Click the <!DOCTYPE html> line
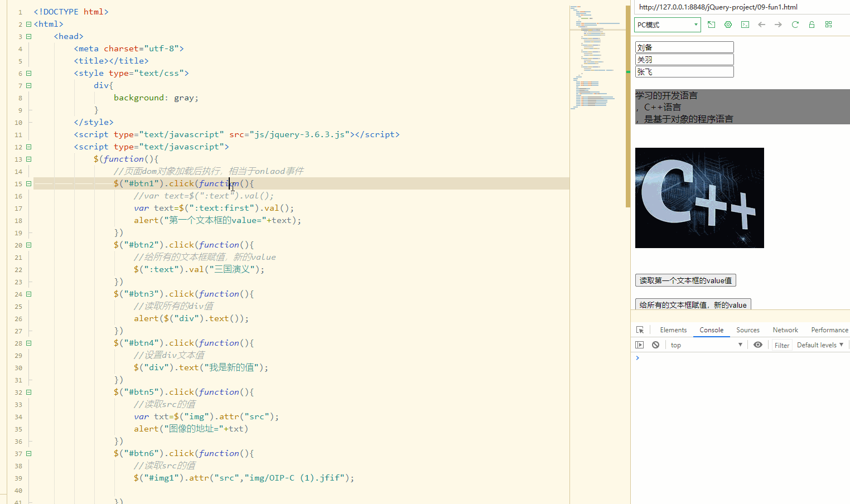This screenshot has height=504, width=850. point(71,12)
